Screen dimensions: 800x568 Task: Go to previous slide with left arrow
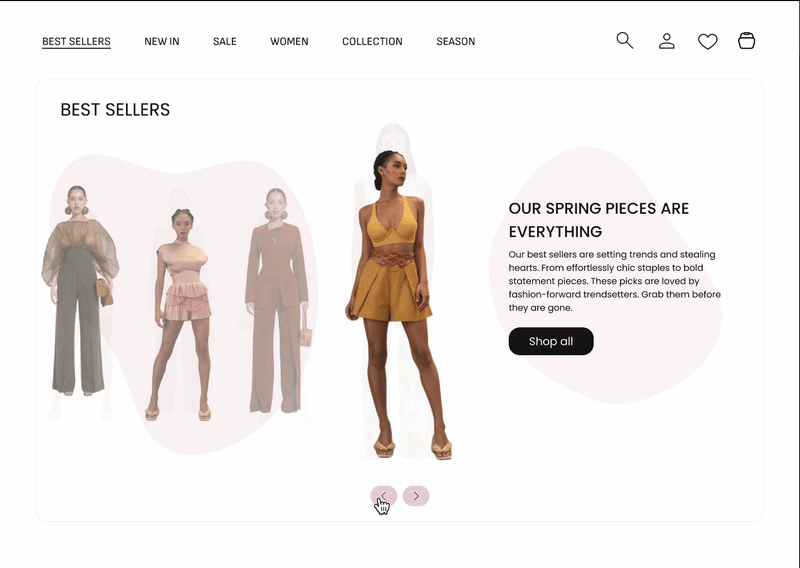pyautogui.click(x=384, y=496)
